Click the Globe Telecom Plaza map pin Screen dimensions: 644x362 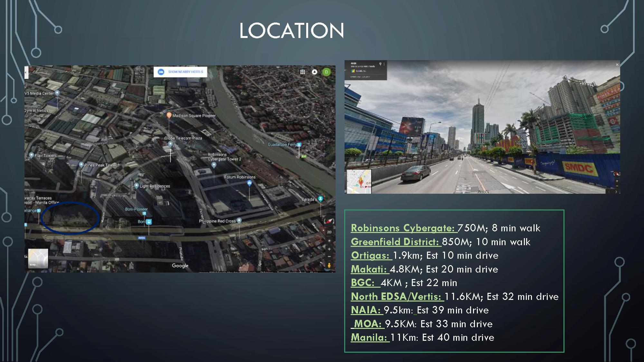[170, 144]
